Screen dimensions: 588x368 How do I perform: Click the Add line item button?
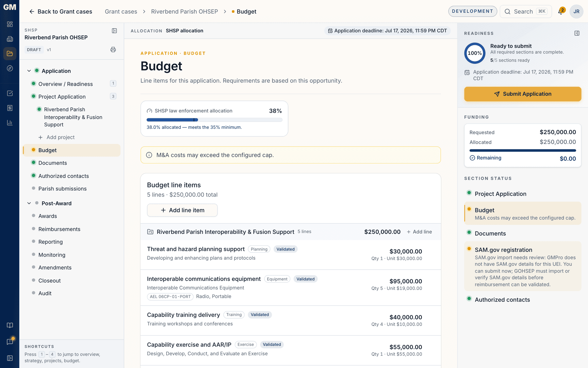(x=182, y=210)
